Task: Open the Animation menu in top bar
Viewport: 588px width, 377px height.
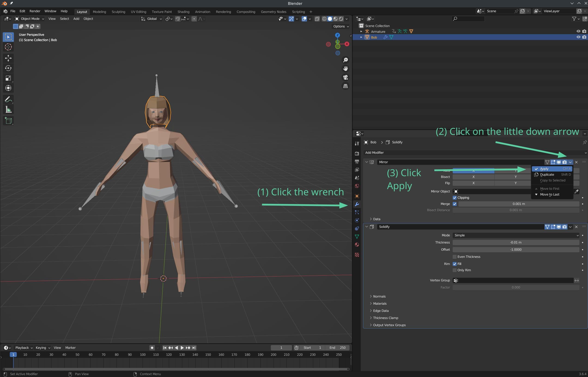Action: coord(202,12)
